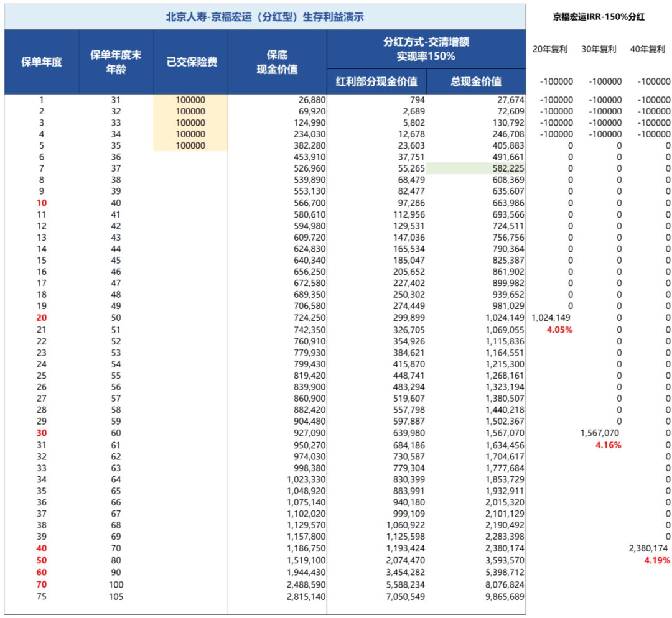
Task: Select the 保单年度末年龄 column header
Action: pyautogui.click(x=116, y=62)
